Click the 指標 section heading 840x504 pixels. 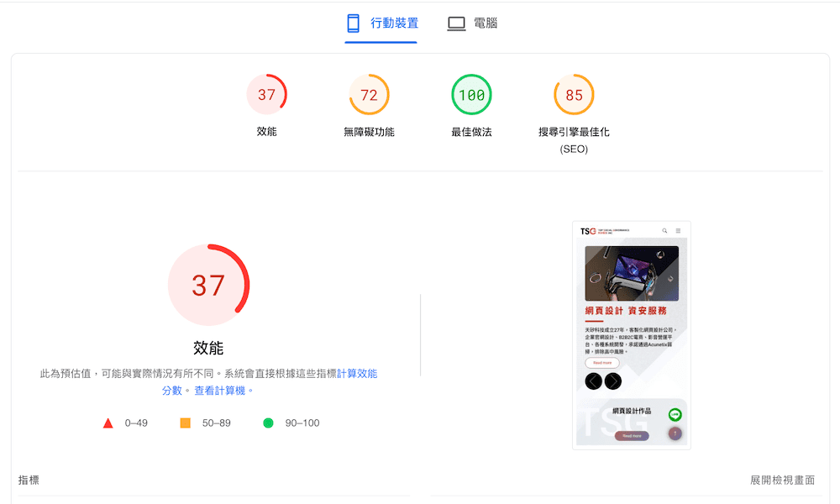point(29,480)
